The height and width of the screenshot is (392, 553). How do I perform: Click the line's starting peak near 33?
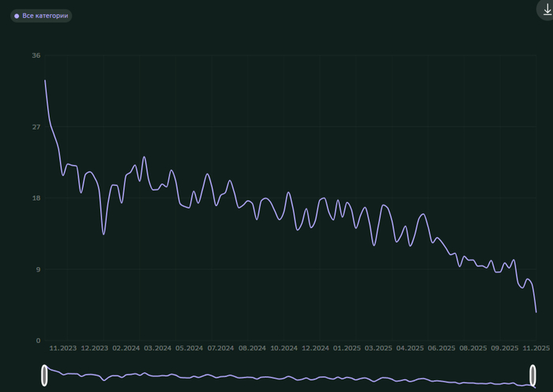click(45, 81)
